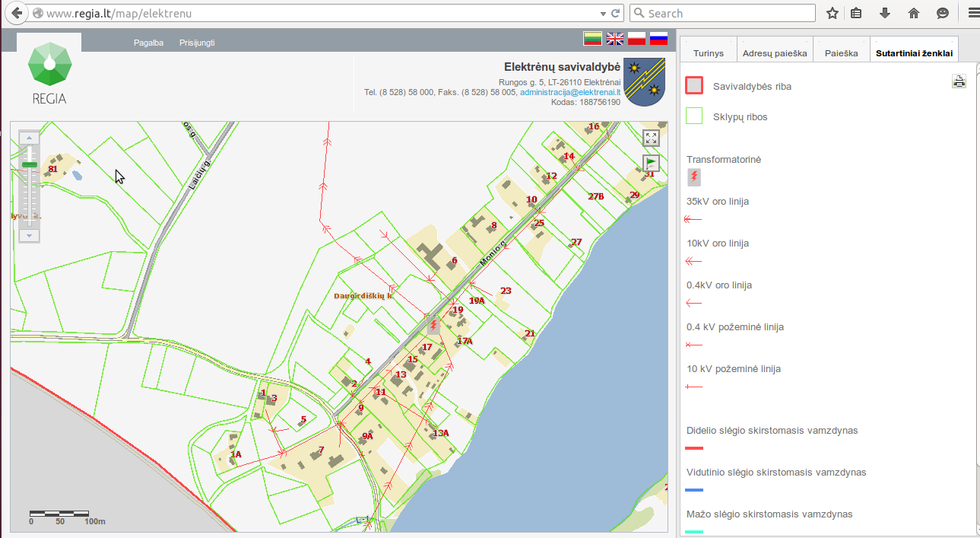The width and height of the screenshot is (980, 538).
Task: Open the Pagalba help link
Action: pos(148,43)
